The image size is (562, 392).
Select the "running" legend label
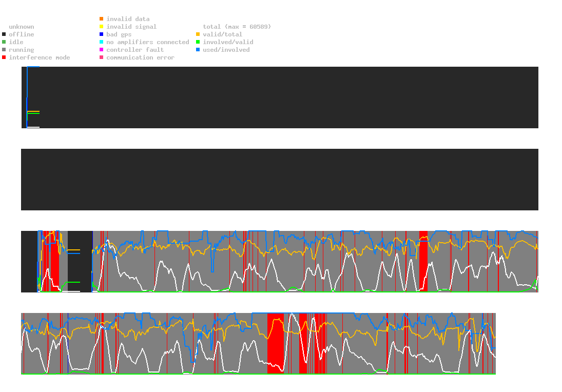[22, 50]
